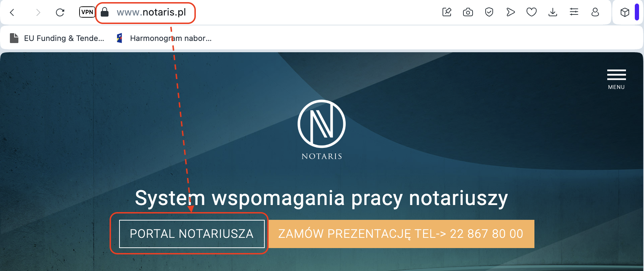Click the send/flow arrow icon
The height and width of the screenshot is (271, 644).
(510, 12)
